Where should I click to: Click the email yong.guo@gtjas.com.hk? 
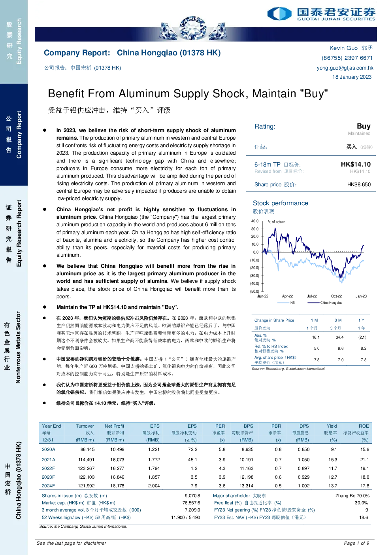pyautogui.click(x=345, y=68)
